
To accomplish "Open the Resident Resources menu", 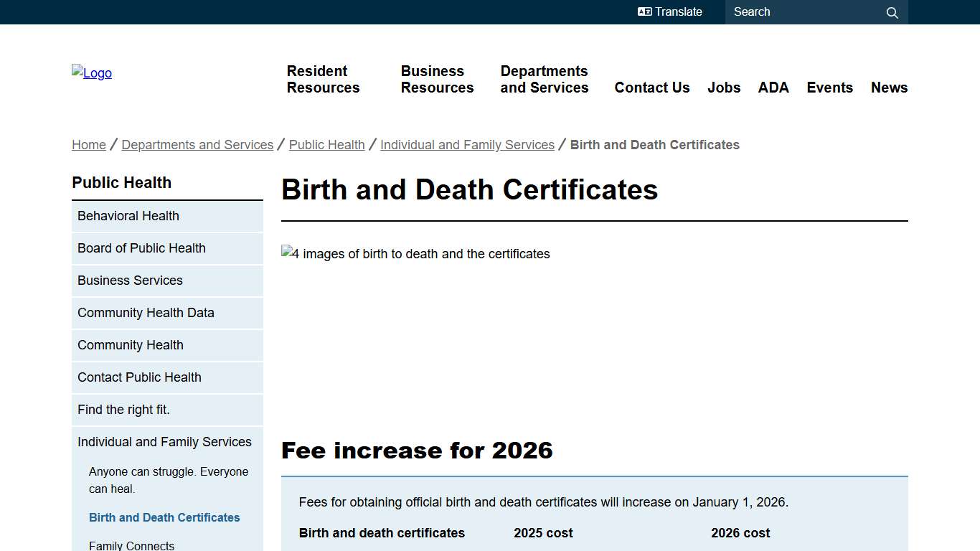I will [323, 80].
